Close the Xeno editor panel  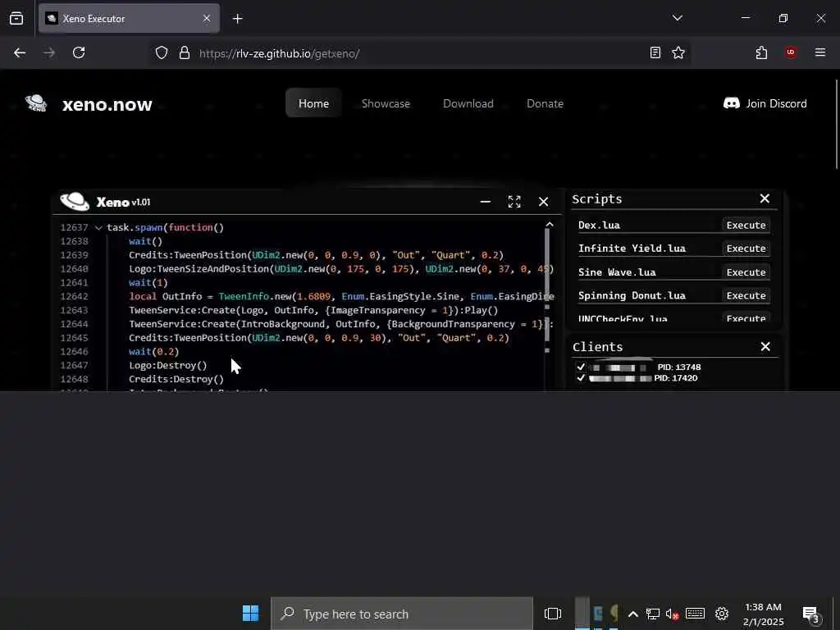click(x=543, y=202)
